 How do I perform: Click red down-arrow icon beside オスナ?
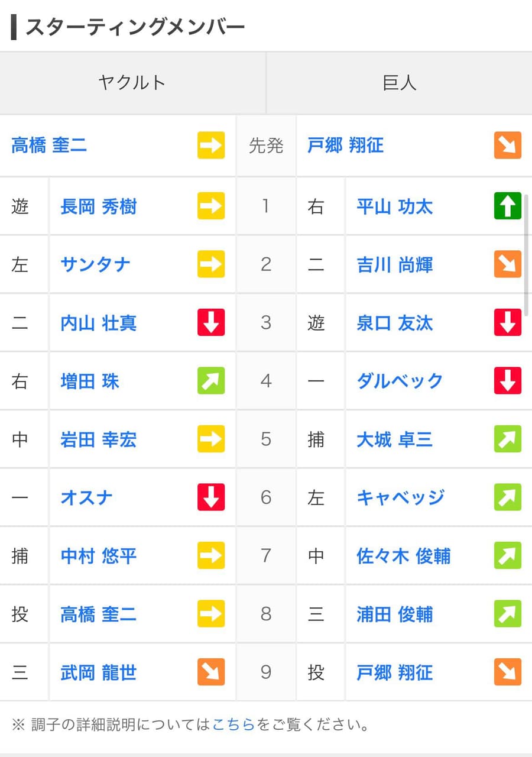(x=211, y=497)
